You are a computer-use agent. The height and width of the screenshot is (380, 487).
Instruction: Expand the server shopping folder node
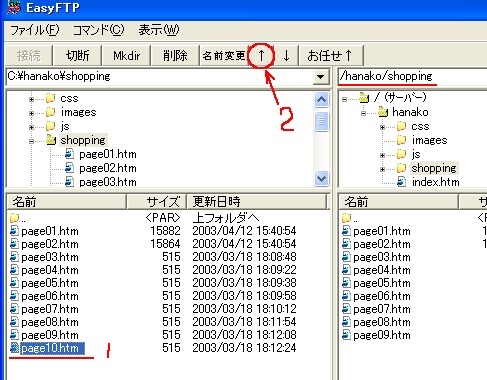click(x=382, y=169)
